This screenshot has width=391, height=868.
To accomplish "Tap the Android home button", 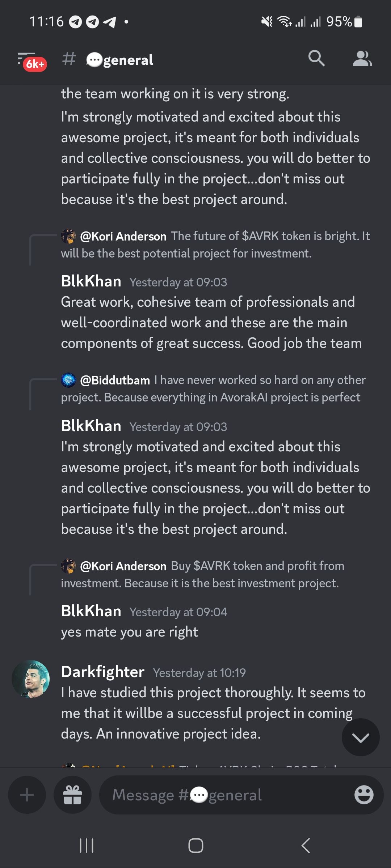I will [x=195, y=846].
